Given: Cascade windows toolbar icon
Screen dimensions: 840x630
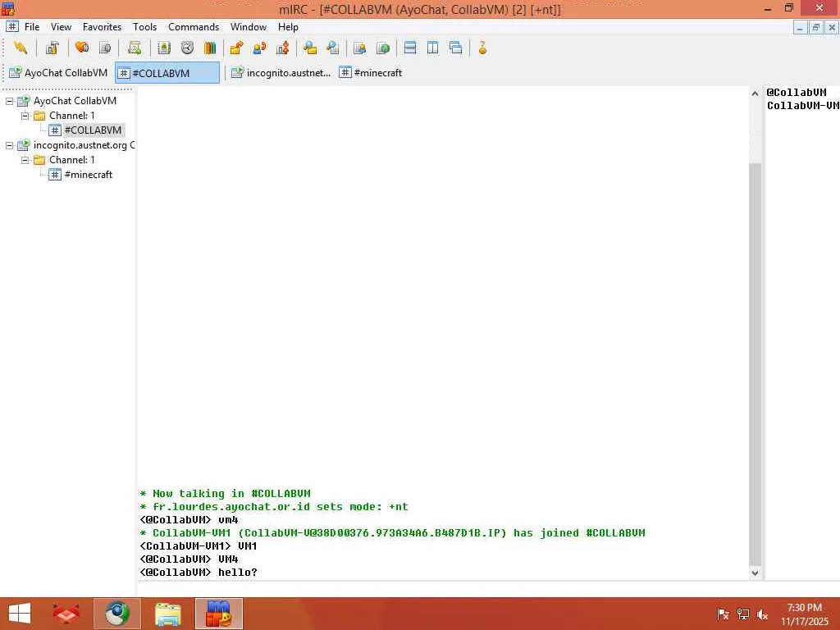Looking at the screenshot, I should coord(456,48).
